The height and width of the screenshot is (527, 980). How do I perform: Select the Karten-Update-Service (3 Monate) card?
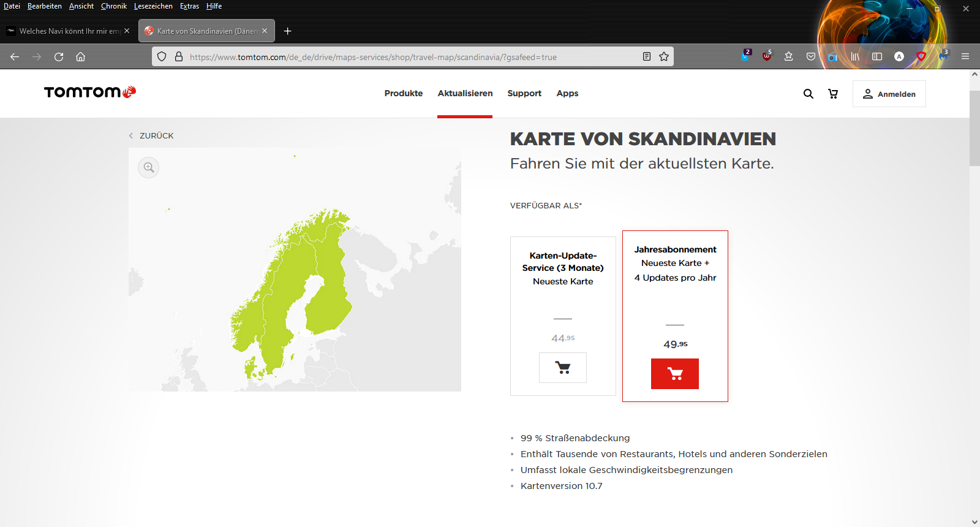[563, 288]
